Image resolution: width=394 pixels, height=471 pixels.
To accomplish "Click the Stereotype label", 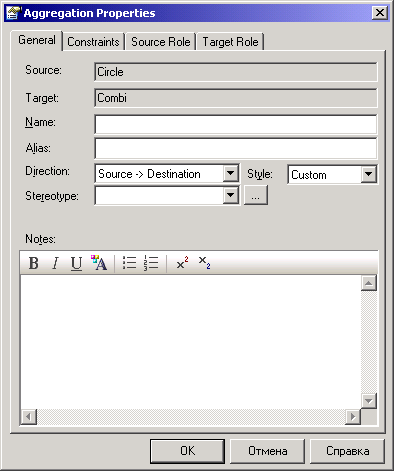I will click(x=52, y=196).
